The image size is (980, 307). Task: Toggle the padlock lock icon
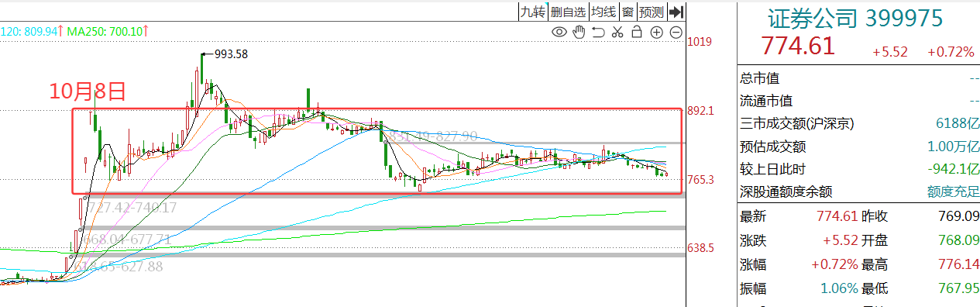pyautogui.click(x=636, y=32)
